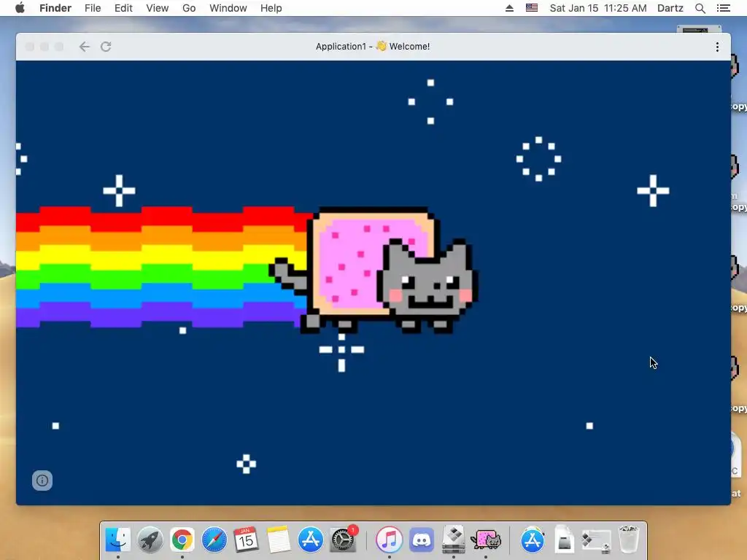Open the Finder menu in the menu bar

(x=55, y=8)
